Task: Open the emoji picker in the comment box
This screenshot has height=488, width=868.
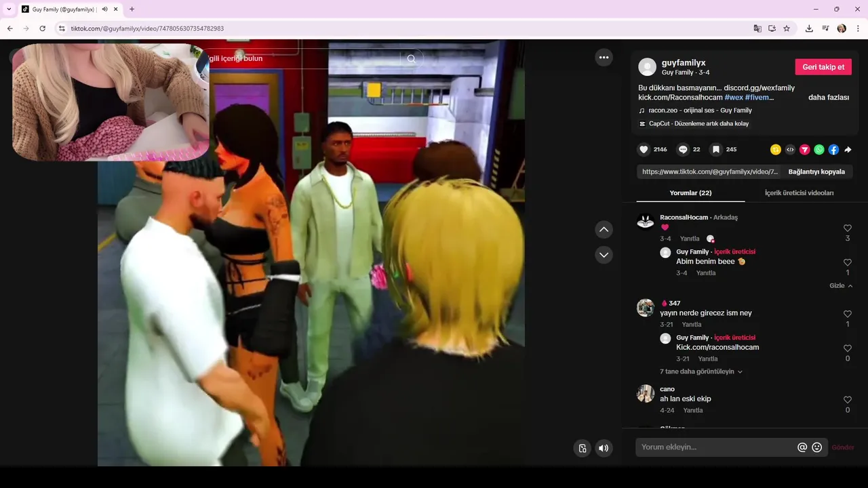Action: (x=817, y=447)
